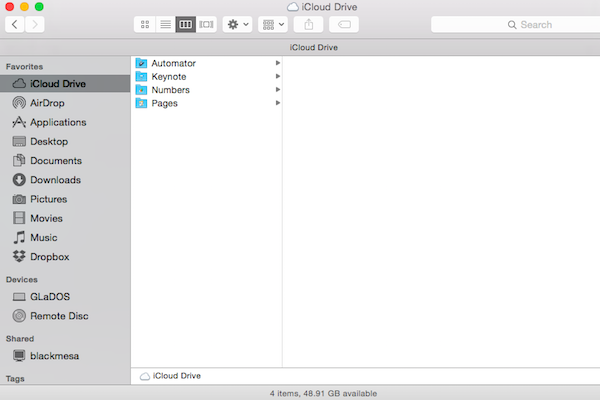Image resolution: width=600 pixels, height=400 pixels.
Task: Switch to Cover Flow view
Action: pos(206,24)
